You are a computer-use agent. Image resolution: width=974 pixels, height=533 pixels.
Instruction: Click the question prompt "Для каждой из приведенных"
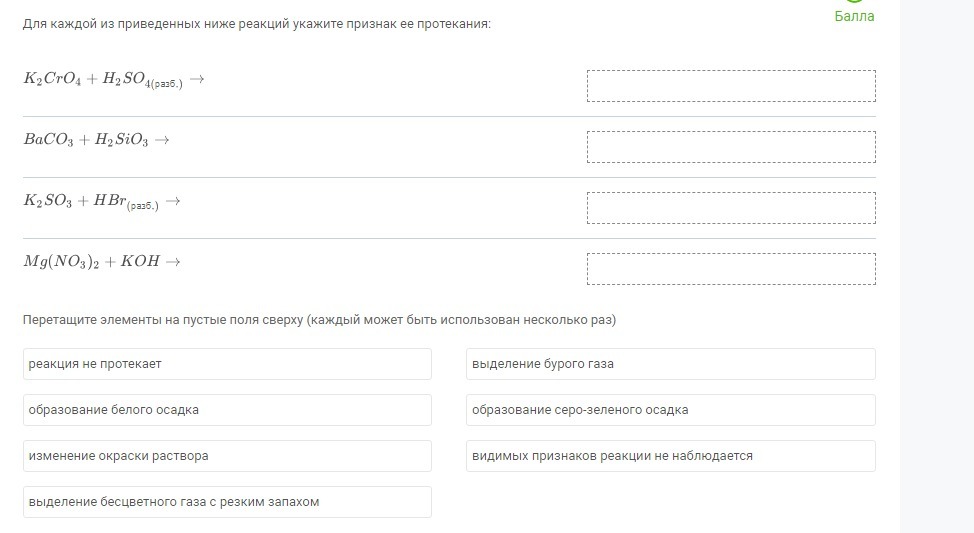tap(257, 23)
